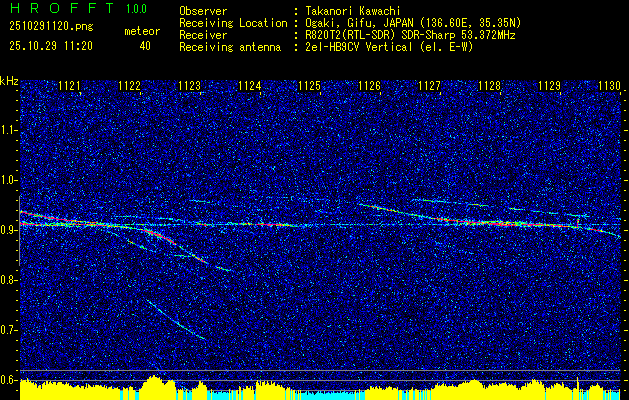Click the kHz axis unit label
The height and width of the screenshot is (400, 629).
point(9,81)
